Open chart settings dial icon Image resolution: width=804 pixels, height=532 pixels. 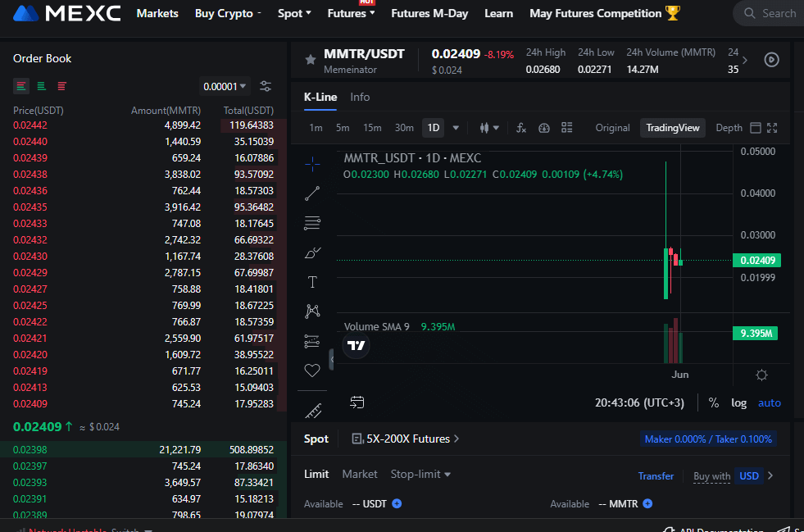click(x=544, y=128)
